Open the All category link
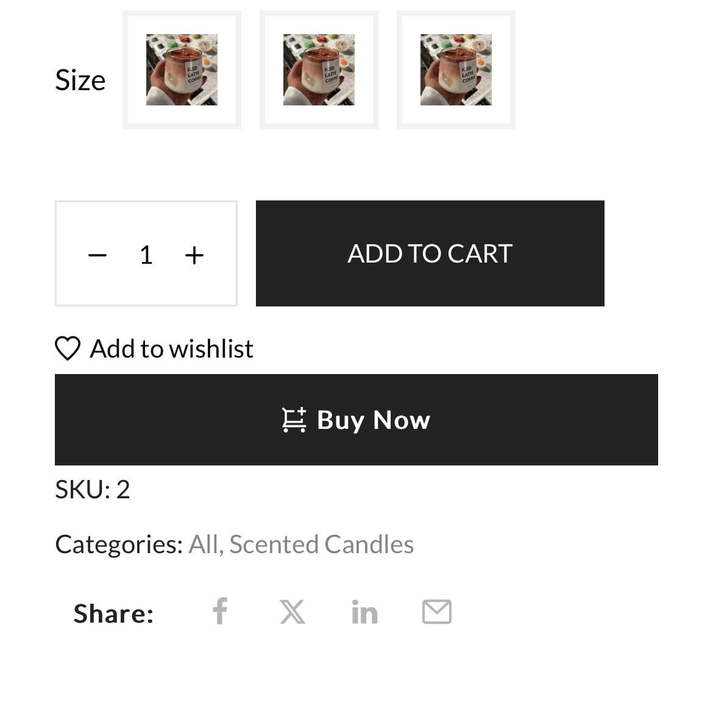713x728 pixels. 203,544
